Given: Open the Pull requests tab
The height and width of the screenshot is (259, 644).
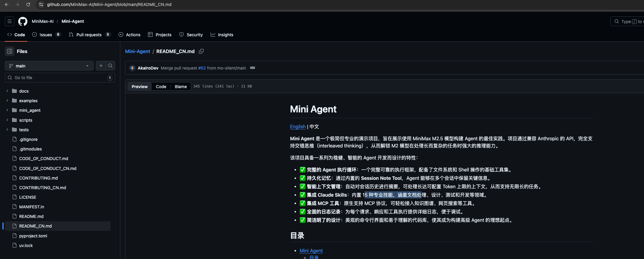Looking at the screenshot, I should coord(89,35).
